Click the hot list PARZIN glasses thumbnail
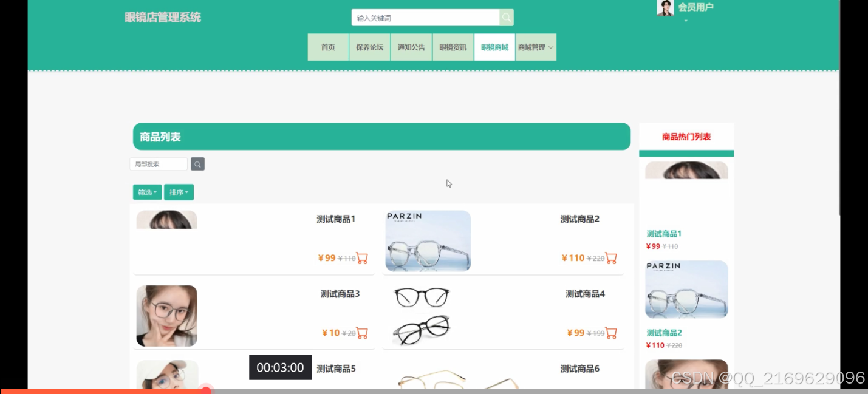Screen dimensions: 868x394 pos(686,290)
